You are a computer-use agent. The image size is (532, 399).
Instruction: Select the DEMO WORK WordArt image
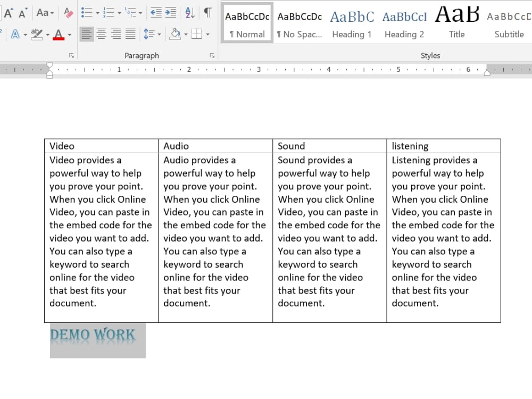pos(98,340)
